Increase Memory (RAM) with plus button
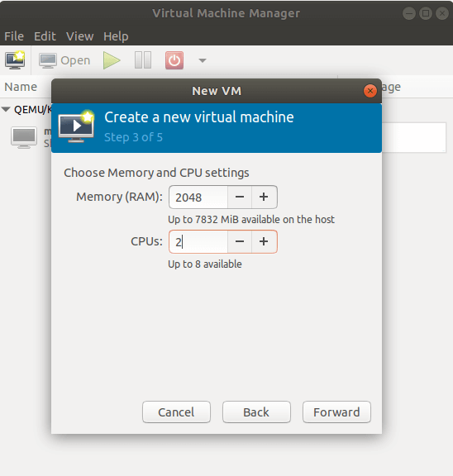The height and width of the screenshot is (476, 453). [x=264, y=198]
